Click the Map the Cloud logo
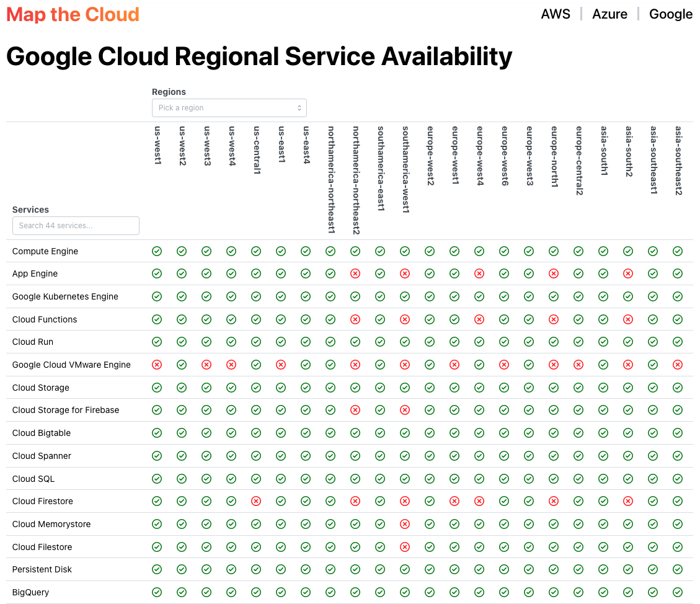This screenshot has height=604, width=700. pyautogui.click(x=73, y=14)
